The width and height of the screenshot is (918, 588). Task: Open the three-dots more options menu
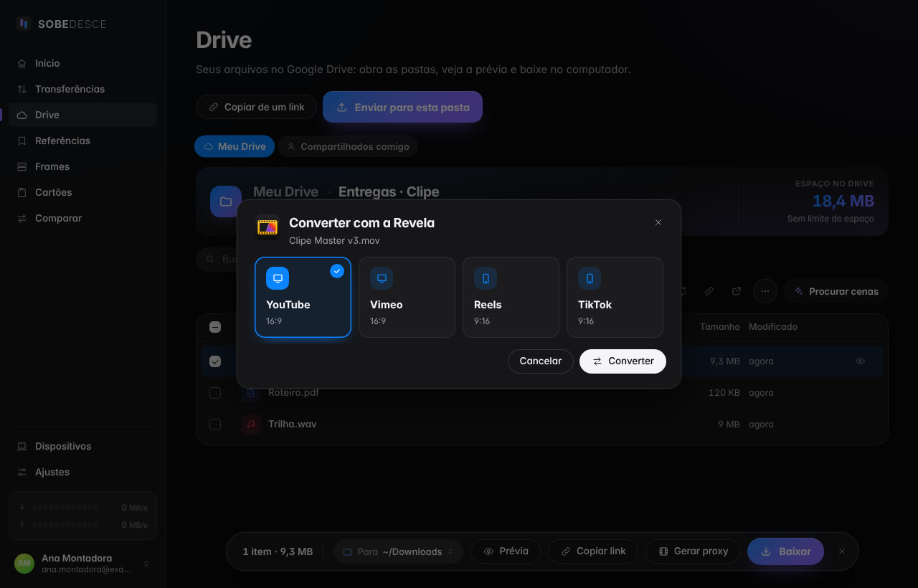(x=765, y=291)
